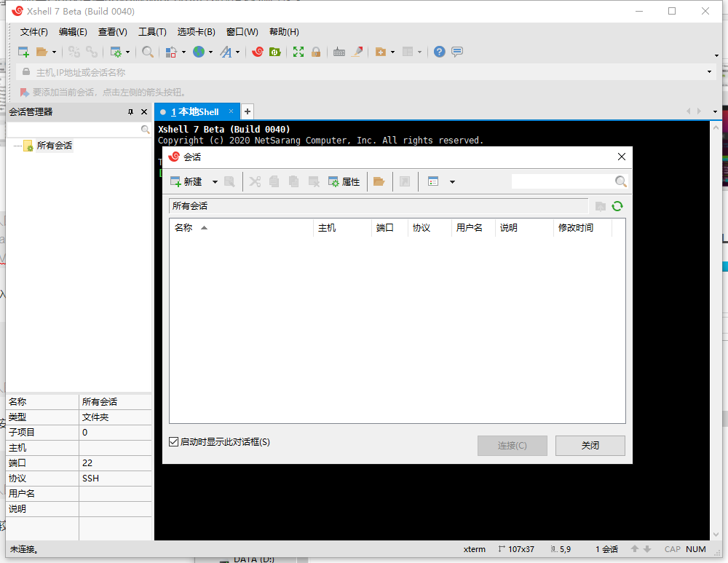Open the view mode dropdown arrow in 会话 dialog

[452, 182]
